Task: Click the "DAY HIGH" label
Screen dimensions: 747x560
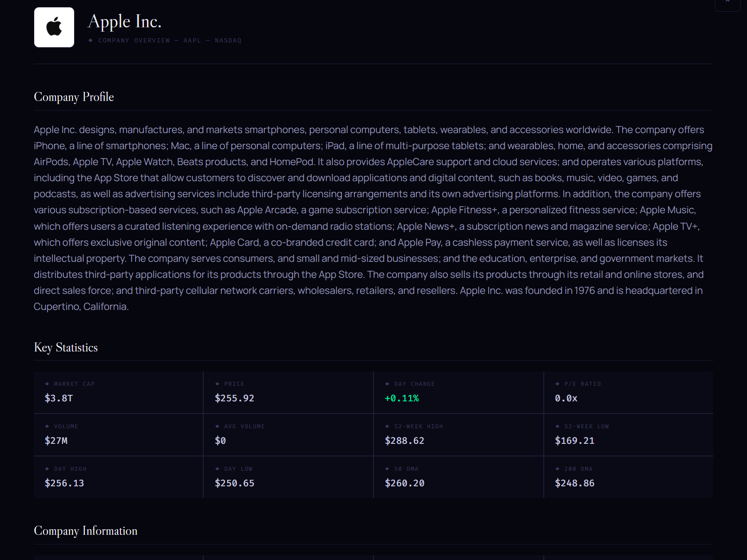Action: click(70, 469)
